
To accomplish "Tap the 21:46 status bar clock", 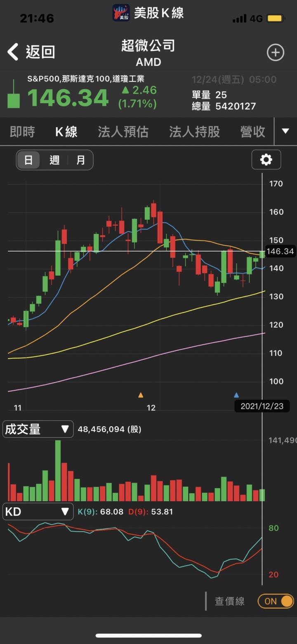I will [37, 18].
